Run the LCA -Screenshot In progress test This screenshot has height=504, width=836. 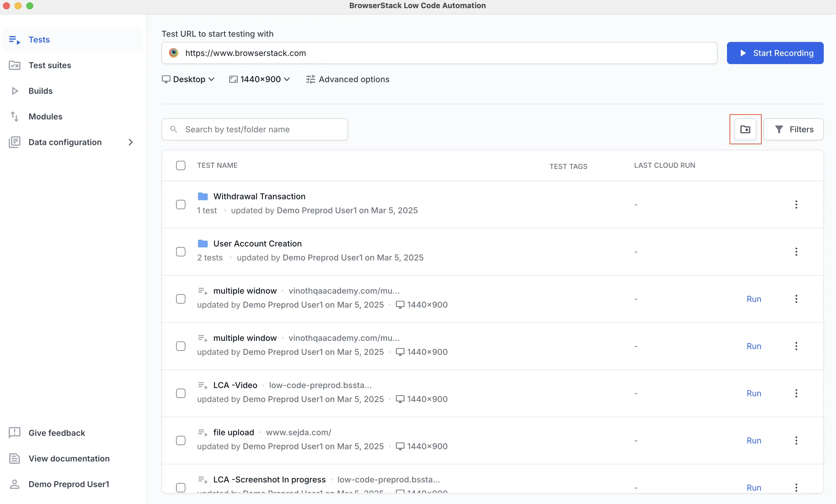pyautogui.click(x=754, y=487)
